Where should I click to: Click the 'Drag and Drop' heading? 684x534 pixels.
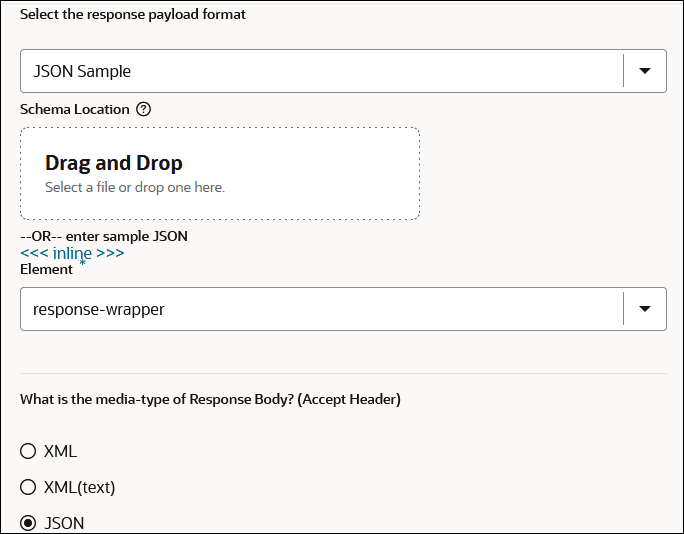[114, 163]
